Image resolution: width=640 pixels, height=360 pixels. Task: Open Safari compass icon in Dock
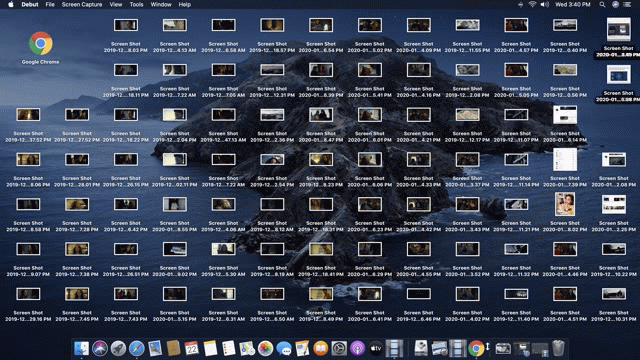point(137,349)
